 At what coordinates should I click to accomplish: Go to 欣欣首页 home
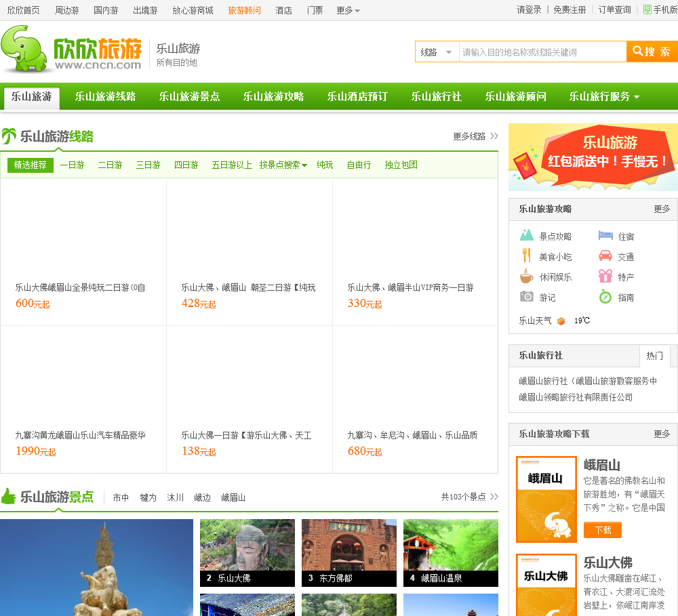pos(23,10)
